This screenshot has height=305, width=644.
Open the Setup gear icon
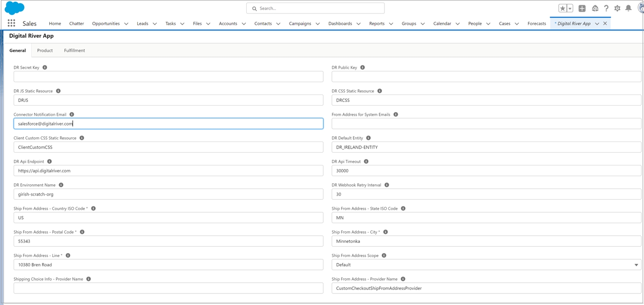617,8
